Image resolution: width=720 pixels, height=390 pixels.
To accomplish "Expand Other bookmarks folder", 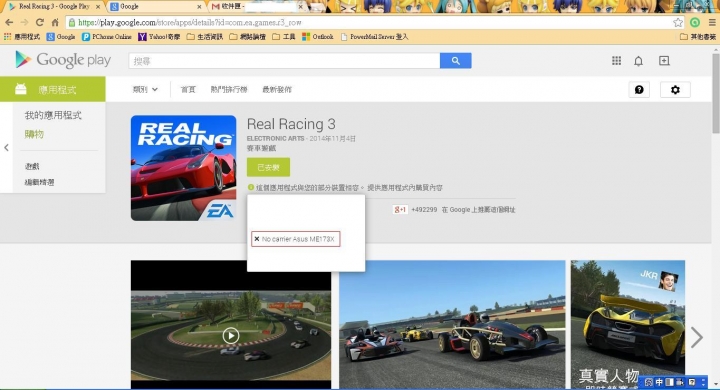I will coord(698,37).
